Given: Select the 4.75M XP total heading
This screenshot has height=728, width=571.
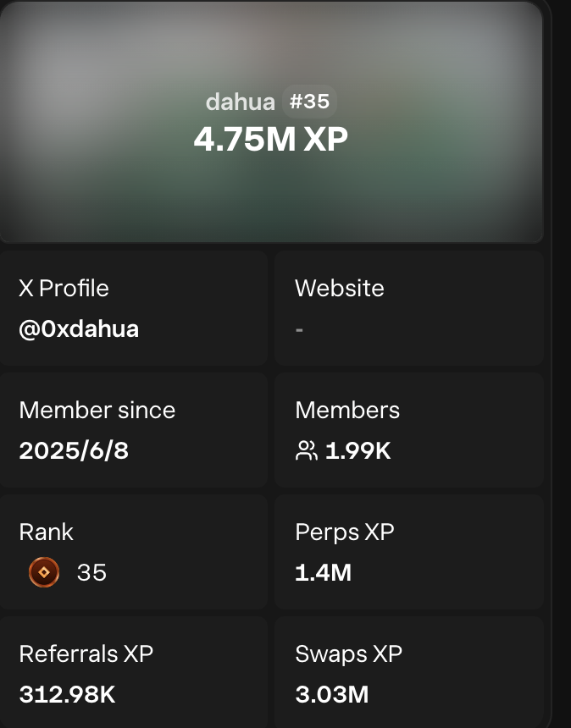Looking at the screenshot, I should 270,140.
